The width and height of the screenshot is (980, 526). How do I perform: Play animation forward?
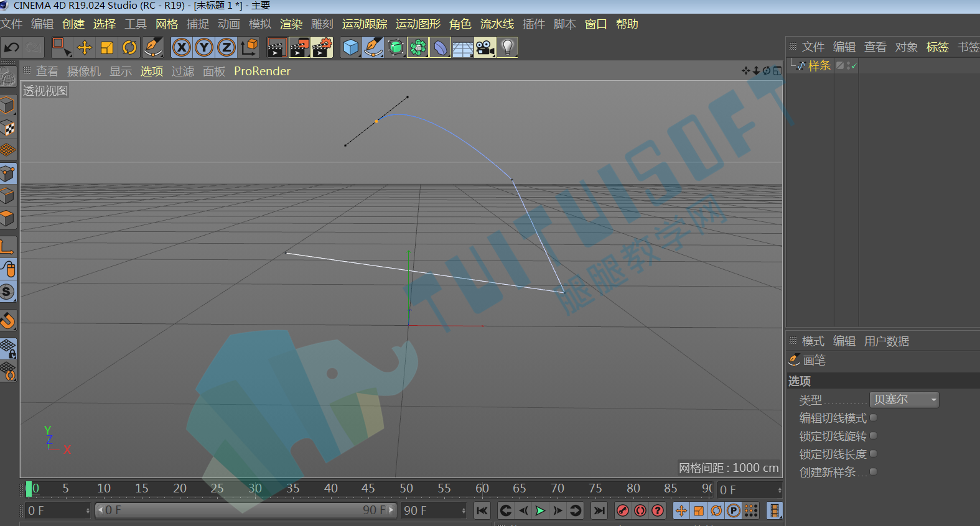tap(540, 510)
